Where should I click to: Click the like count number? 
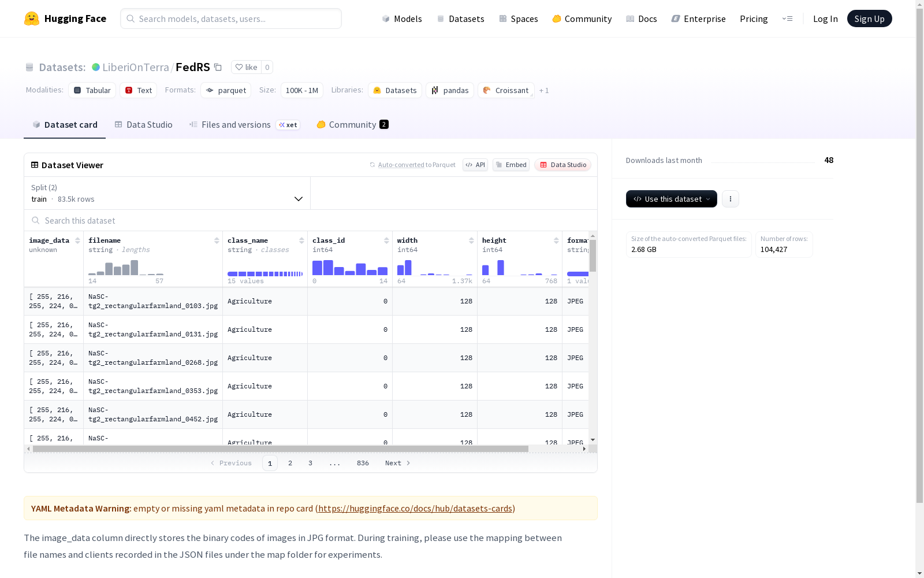pos(267,67)
